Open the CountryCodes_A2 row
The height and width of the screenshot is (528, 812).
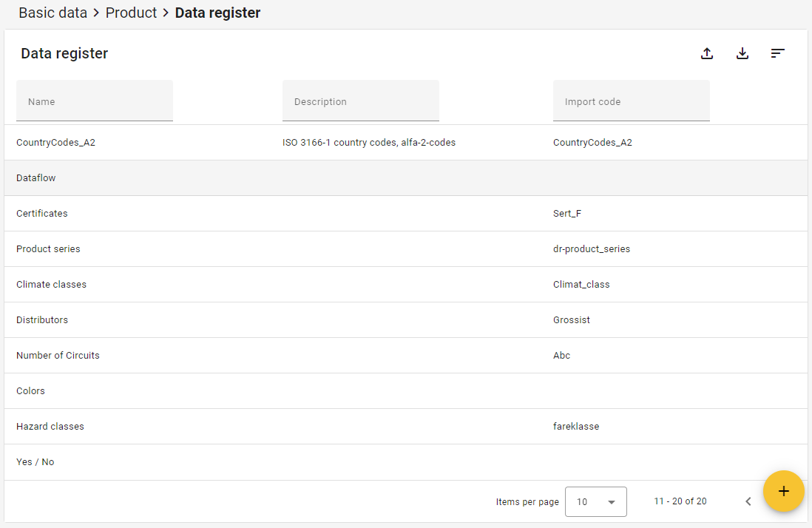pos(56,143)
